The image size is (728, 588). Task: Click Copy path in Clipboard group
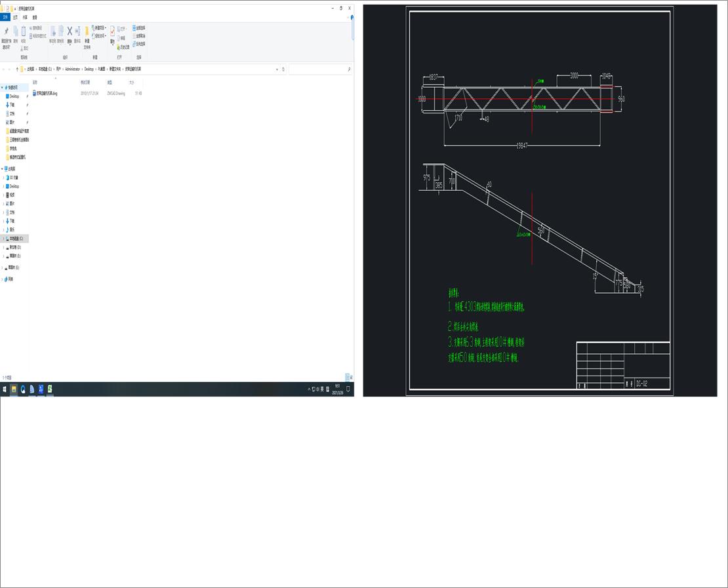36,28
